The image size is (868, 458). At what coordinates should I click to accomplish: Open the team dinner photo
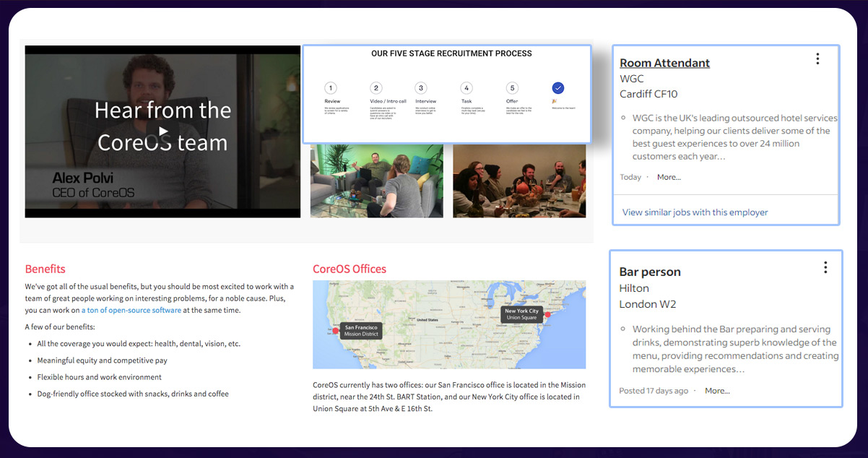tap(519, 181)
